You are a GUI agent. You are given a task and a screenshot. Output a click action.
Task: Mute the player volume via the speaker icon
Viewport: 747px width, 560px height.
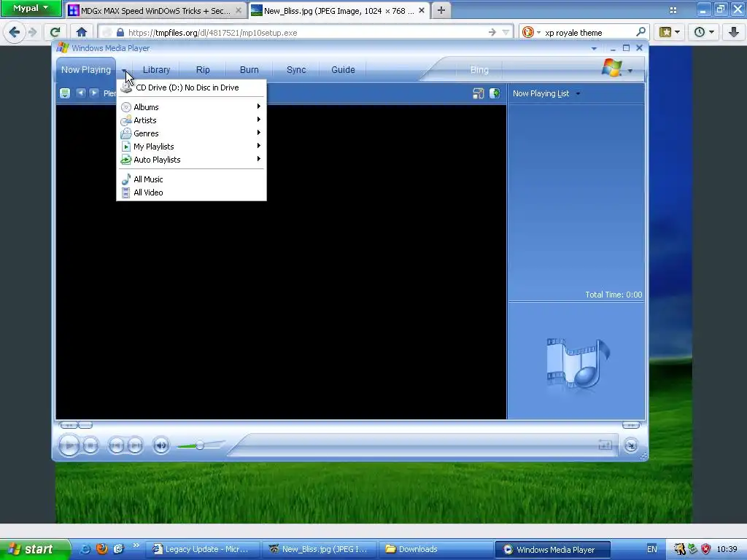coord(161,446)
